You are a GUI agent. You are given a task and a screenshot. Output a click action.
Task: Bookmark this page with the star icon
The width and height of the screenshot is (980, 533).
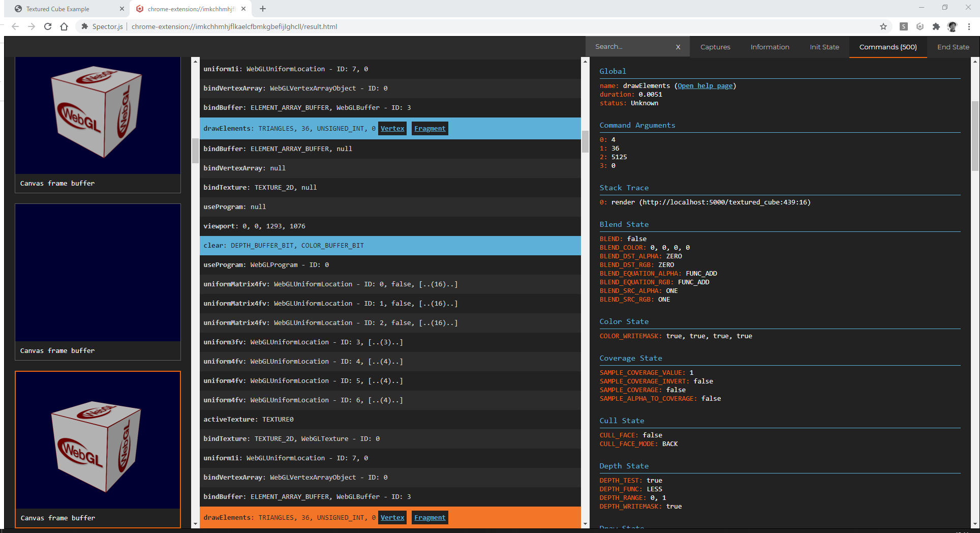pos(883,26)
